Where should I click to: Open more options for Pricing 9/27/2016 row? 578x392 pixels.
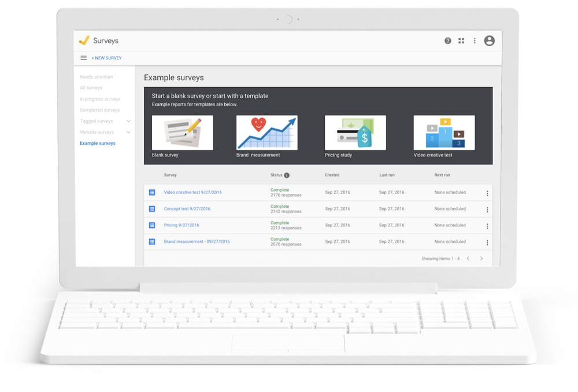[x=487, y=226]
